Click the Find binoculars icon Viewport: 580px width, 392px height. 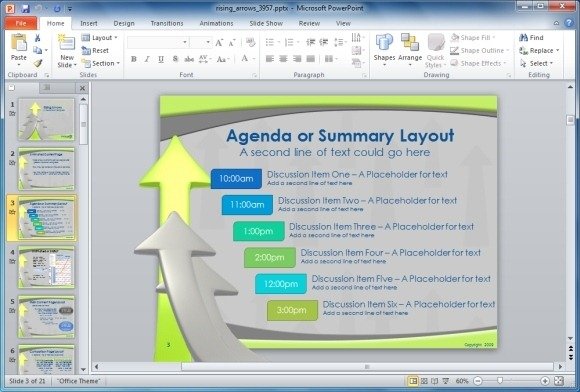click(x=523, y=37)
